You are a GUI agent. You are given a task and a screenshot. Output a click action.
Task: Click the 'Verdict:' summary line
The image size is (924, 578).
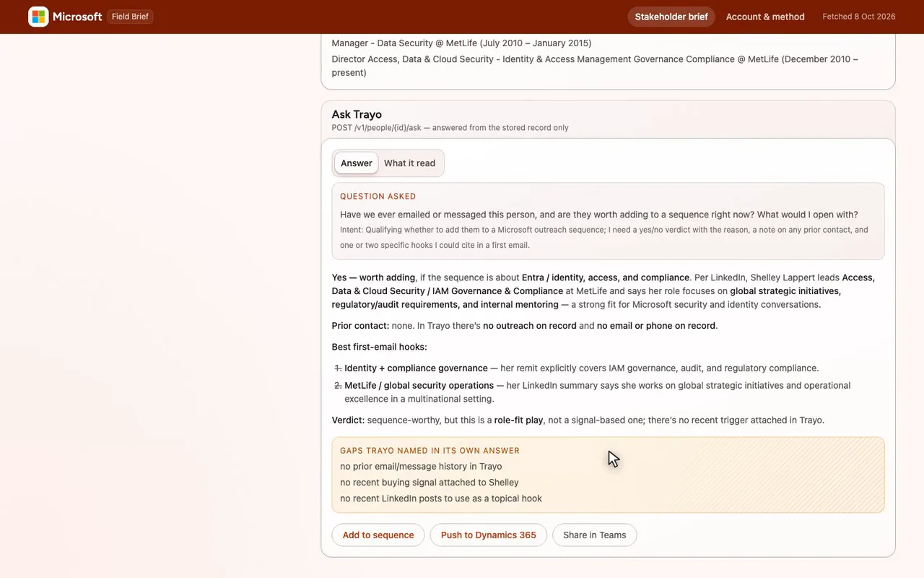[x=578, y=420]
